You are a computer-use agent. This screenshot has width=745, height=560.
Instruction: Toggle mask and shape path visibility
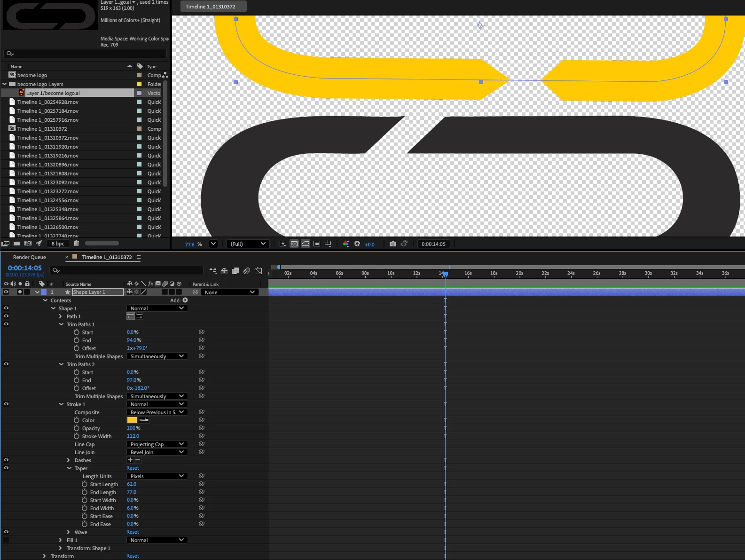[x=306, y=244]
